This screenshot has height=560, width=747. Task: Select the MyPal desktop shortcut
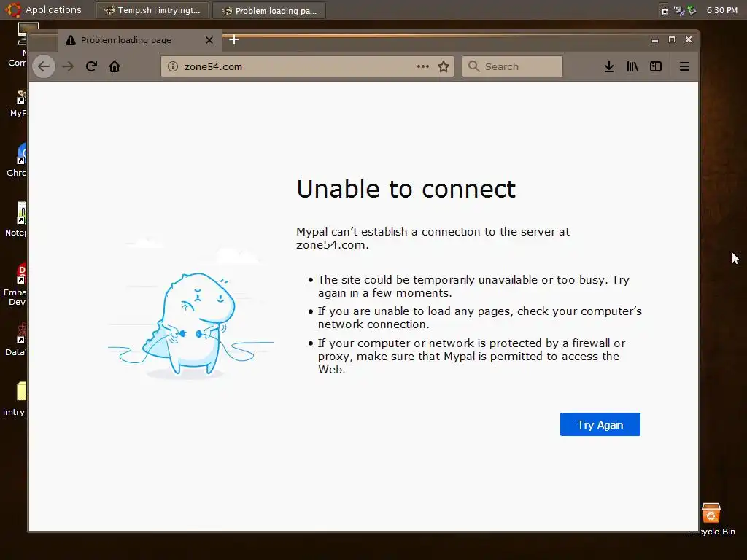pyautogui.click(x=18, y=103)
